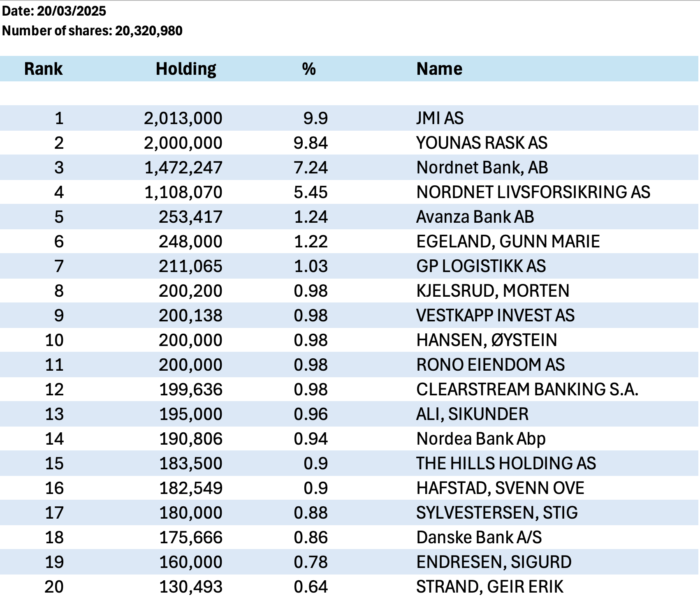Click percentage 9.84
The image size is (700, 600).
pyautogui.click(x=311, y=143)
